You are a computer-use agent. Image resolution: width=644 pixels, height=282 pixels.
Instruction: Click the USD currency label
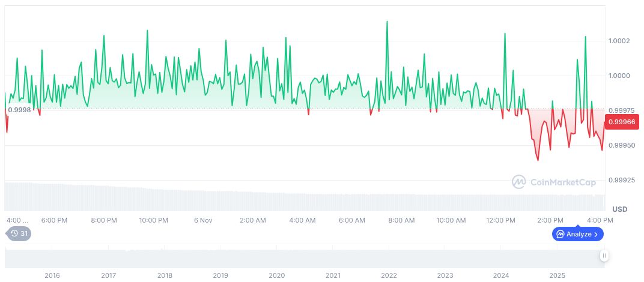619,209
